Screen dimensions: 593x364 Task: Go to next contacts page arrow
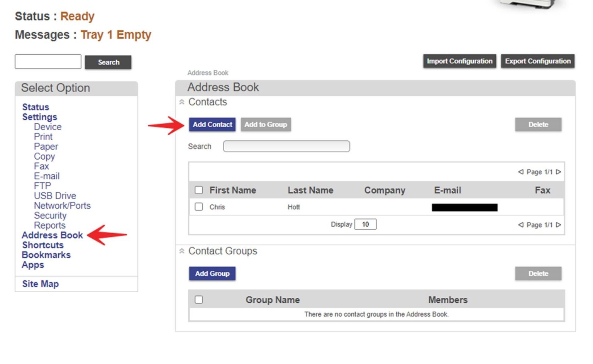(559, 172)
